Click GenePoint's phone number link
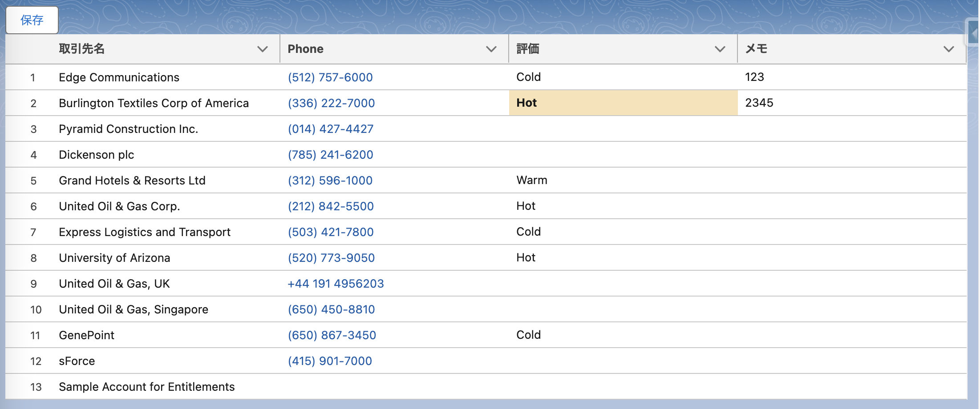 tap(332, 335)
